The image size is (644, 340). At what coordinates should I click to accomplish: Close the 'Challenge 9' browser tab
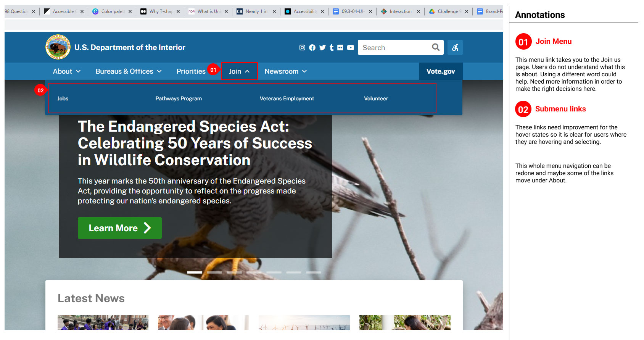click(467, 11)
